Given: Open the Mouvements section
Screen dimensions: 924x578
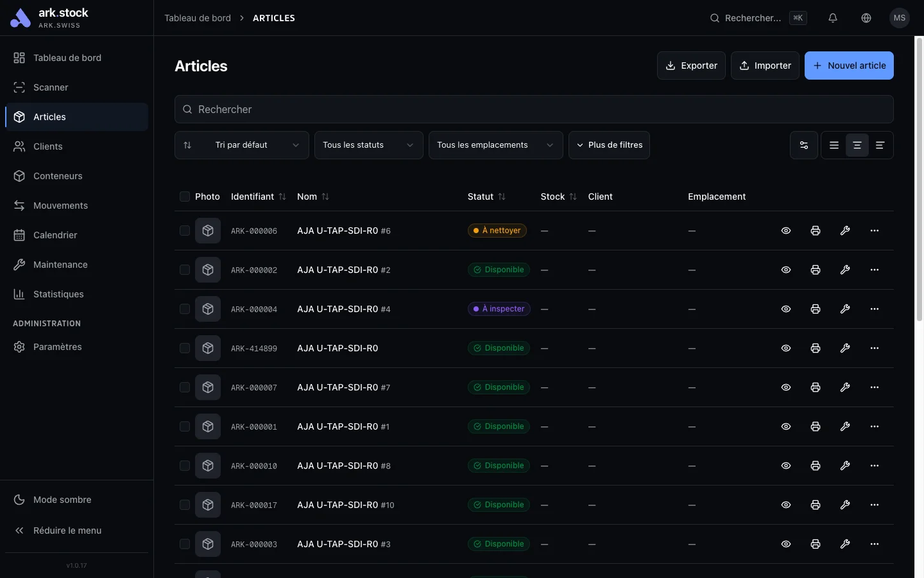Looking at the screenshot, I should coord(60,206).
